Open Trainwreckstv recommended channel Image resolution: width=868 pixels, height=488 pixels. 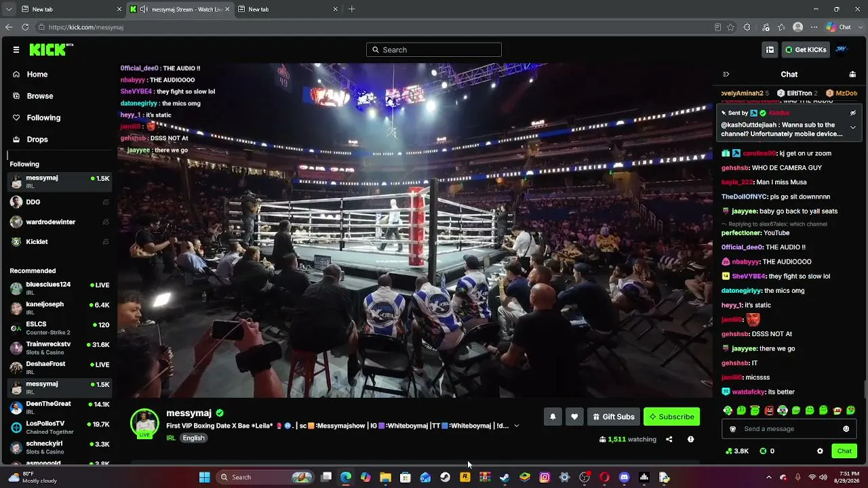(x=60, y=348)
